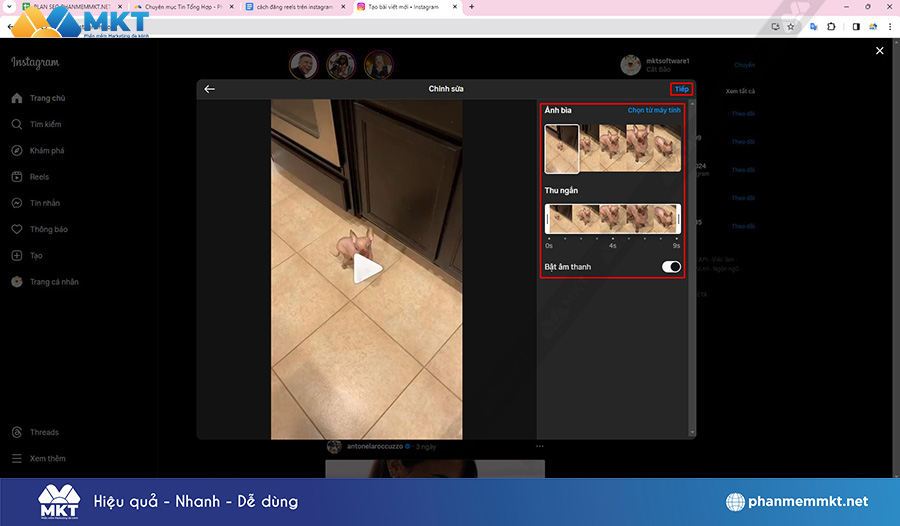Screen dimensions: 900x526
Task: Open Thông báo heart icon in sidebar
Action: pyautogui.click(x=17, y=229)
